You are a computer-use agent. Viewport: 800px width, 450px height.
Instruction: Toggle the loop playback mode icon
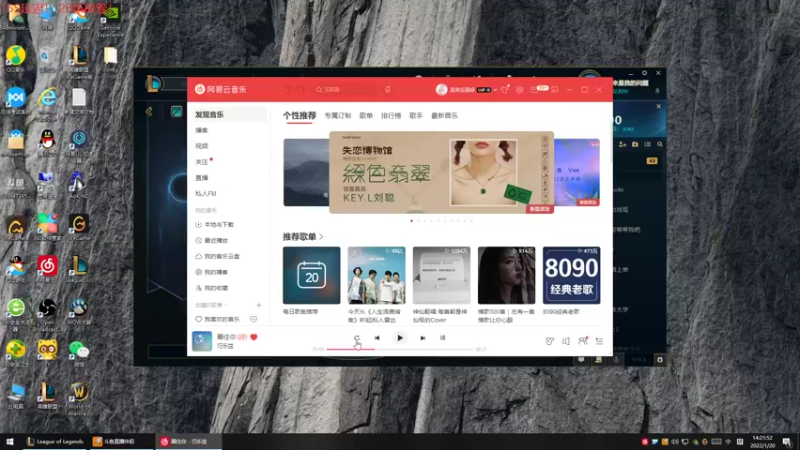357,338
